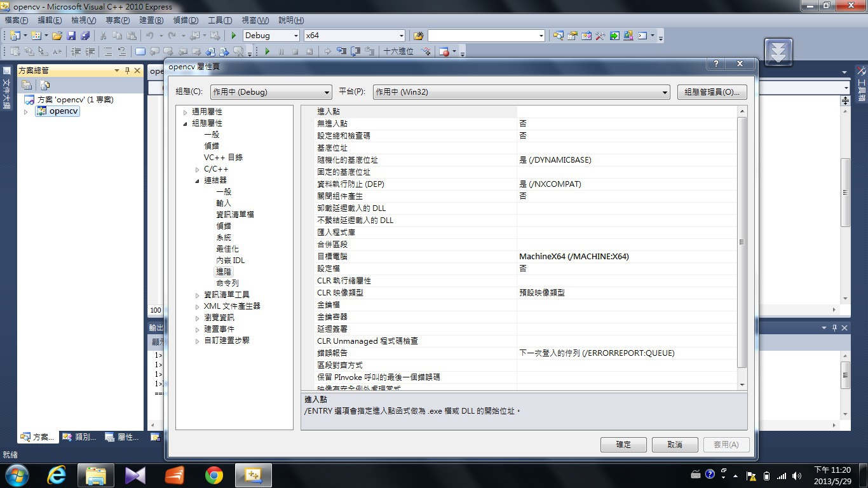868x488 pixels.
Task: Click the Save All icon
Action: click(x=85, y=36)
